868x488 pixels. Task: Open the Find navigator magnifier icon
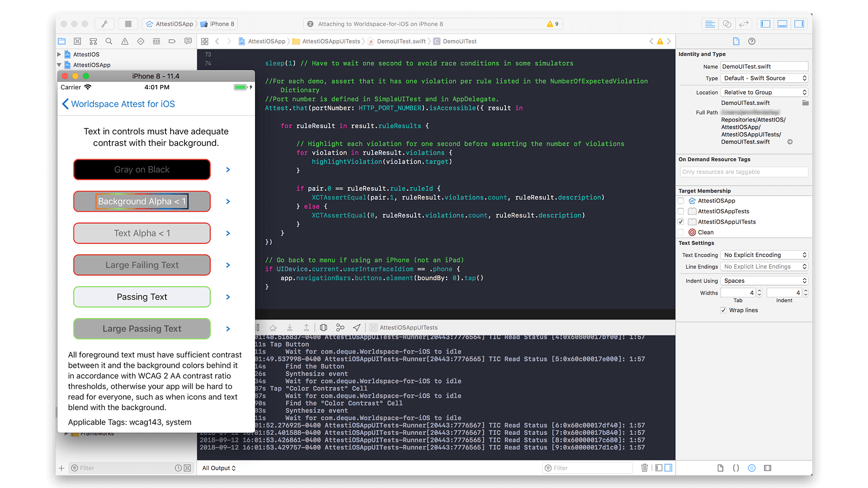tap(109, 41)
